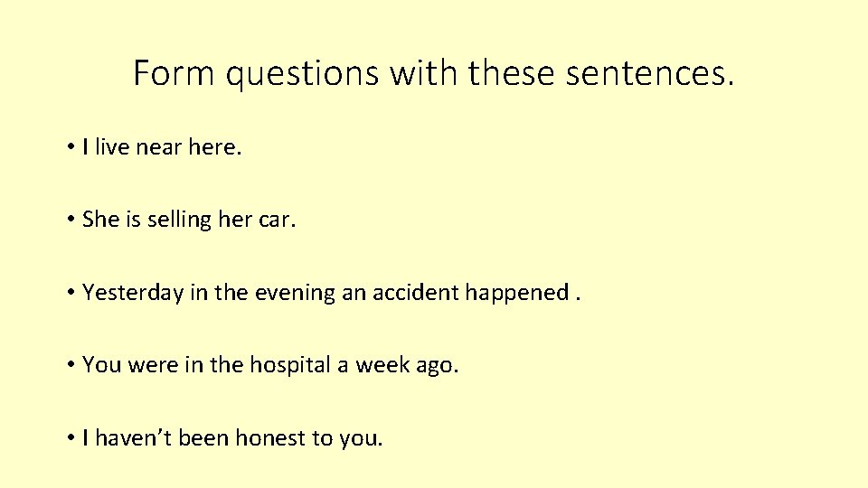Click the word 'Form' in the title

tap(174, 72)
